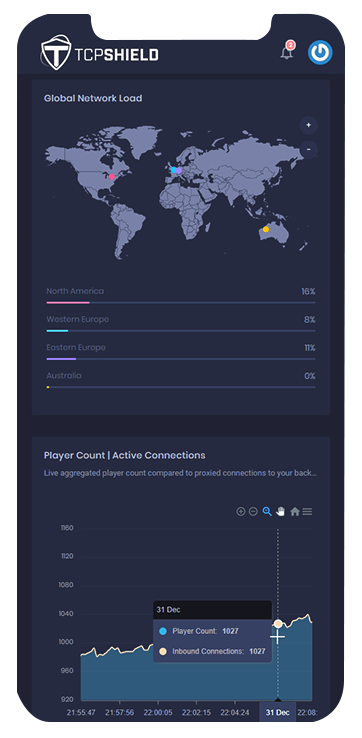This screenshot has height=738, width=362.
Task: Click the highlighted chart data point
Action: (x=278, y=624)
